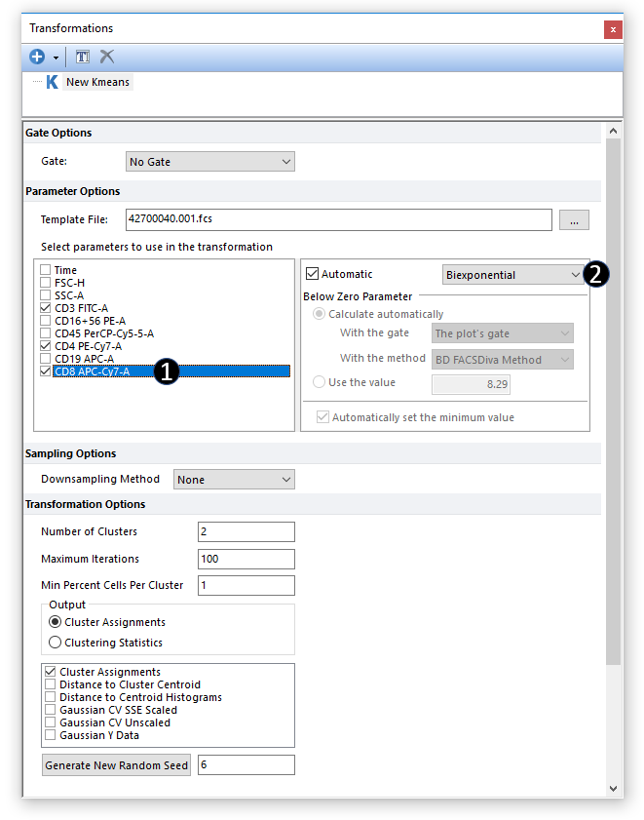
Task: Check the Distance to Cluster Centroid option
Action: tap(51, 684)
